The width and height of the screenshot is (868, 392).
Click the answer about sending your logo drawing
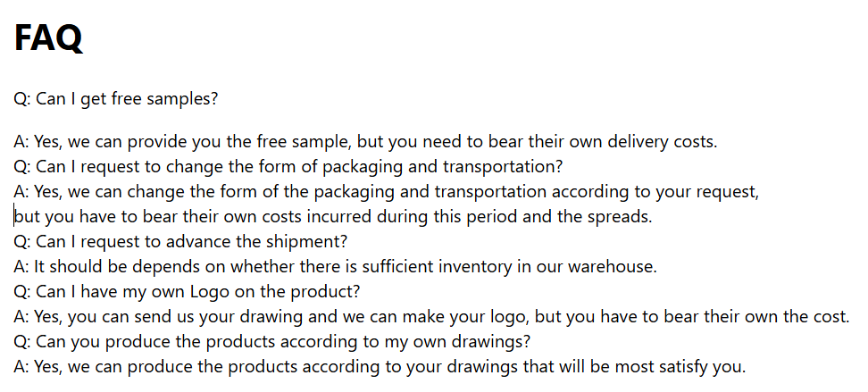click(432, 317)
